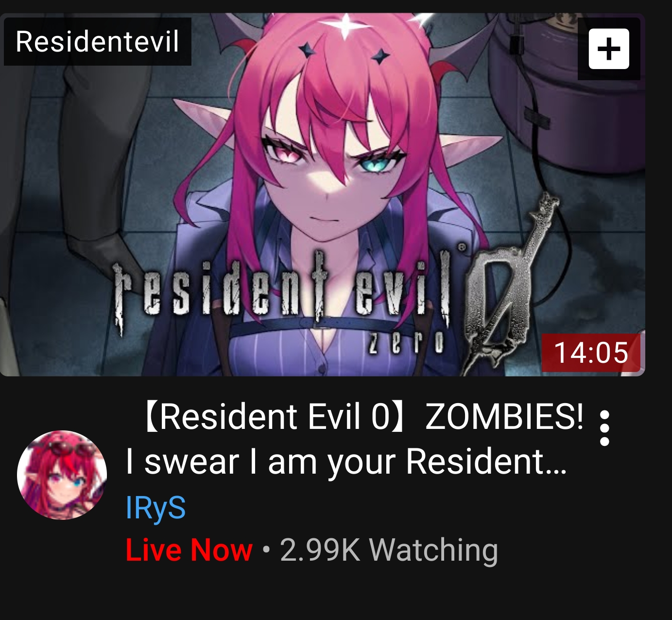Click the IRyS channel name link
The width and height of the screenshot is (672, 620).
click(155, 508)
